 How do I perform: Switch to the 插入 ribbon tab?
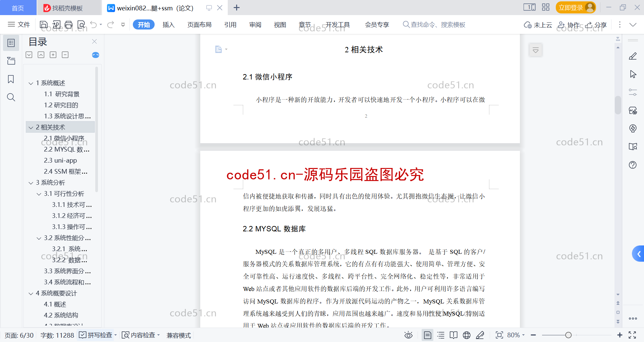[x=168, y=24]
